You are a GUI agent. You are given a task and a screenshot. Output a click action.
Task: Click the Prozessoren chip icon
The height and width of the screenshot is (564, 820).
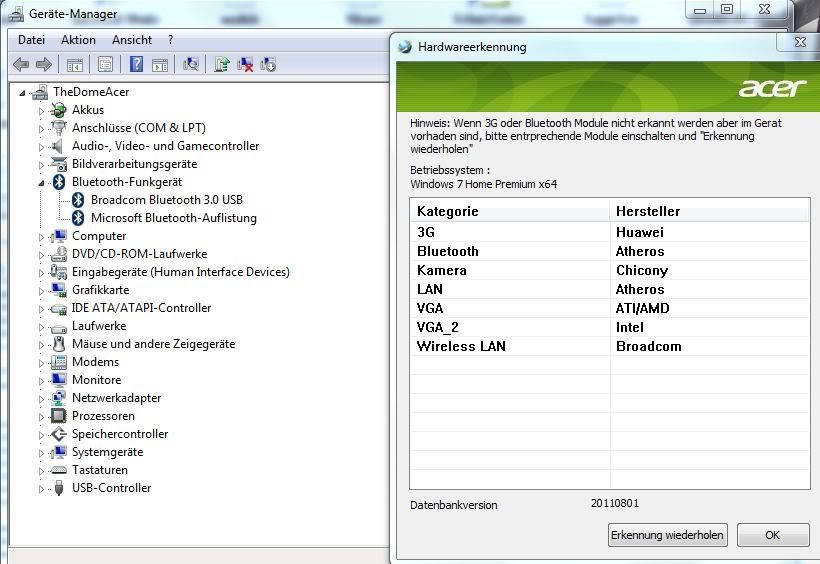59,415
